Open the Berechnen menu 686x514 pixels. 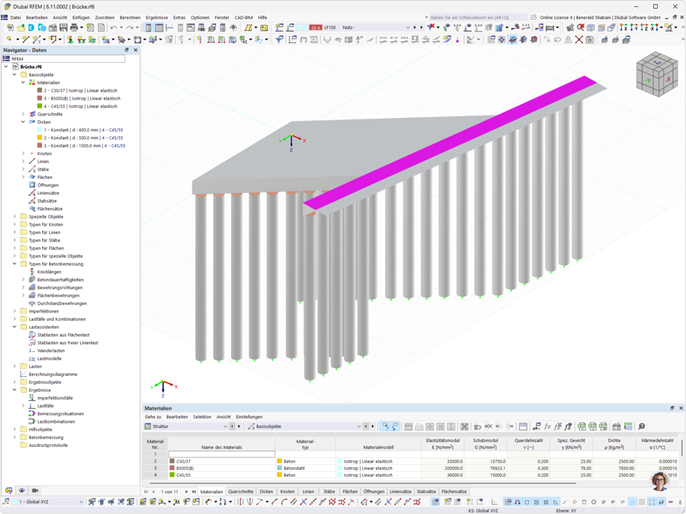point(130,17)
